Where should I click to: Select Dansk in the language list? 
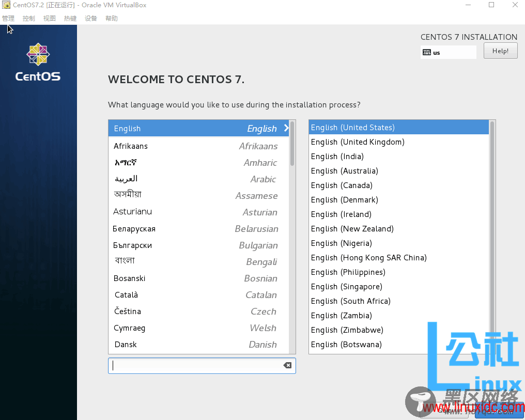(198, 345)
